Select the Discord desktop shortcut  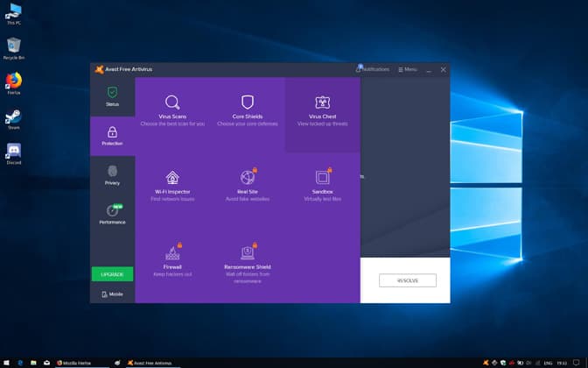pyautogui.click(x=14, y=154)
